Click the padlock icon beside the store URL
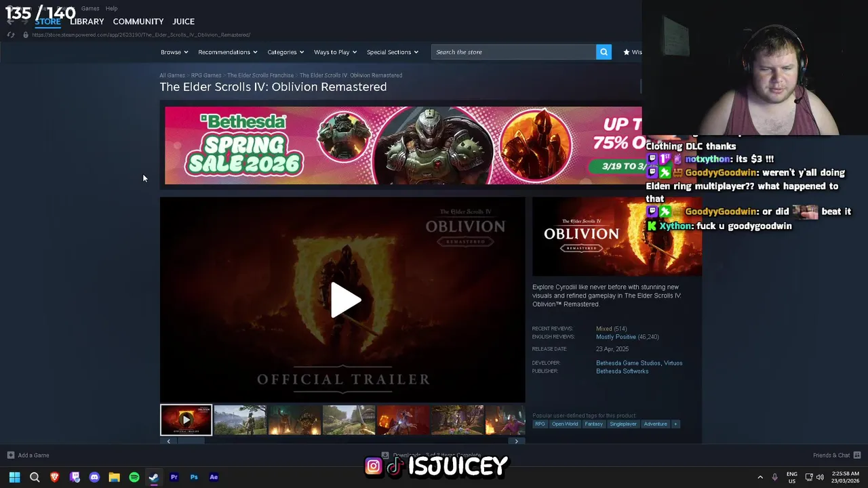868x488 pixels. 26,35
